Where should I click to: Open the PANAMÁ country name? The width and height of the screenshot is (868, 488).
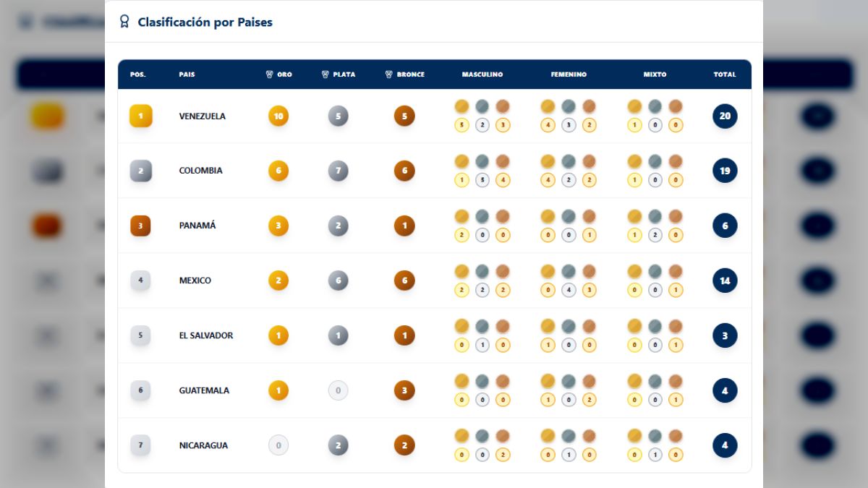pyautogui.click(x=197, y=226)
